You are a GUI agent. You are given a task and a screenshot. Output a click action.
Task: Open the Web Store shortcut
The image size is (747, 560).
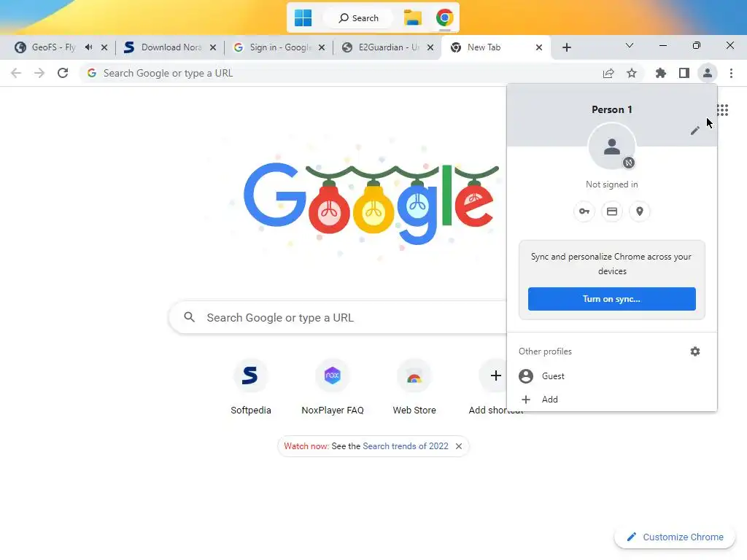click(414, 388)
